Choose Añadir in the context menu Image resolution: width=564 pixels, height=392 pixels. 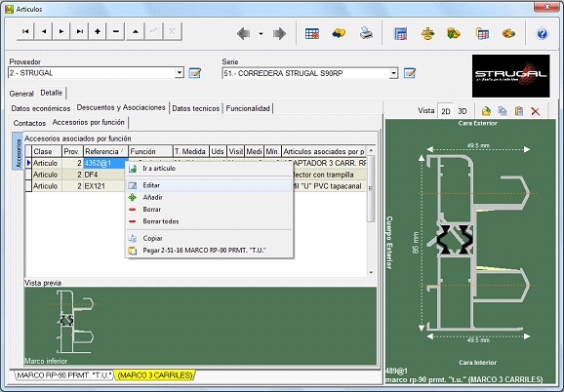[x=209, y=197]
